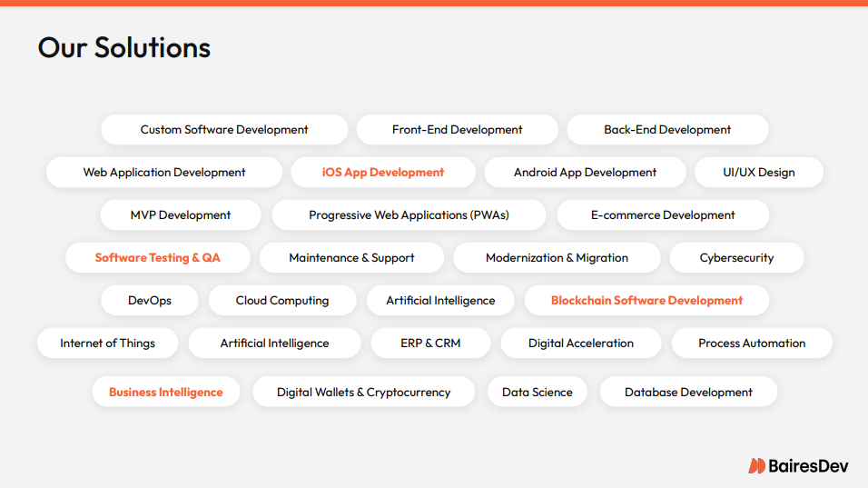
Task: Choose Progressive Web Applications (PWAs)
Action: click(x=409, y=214)
